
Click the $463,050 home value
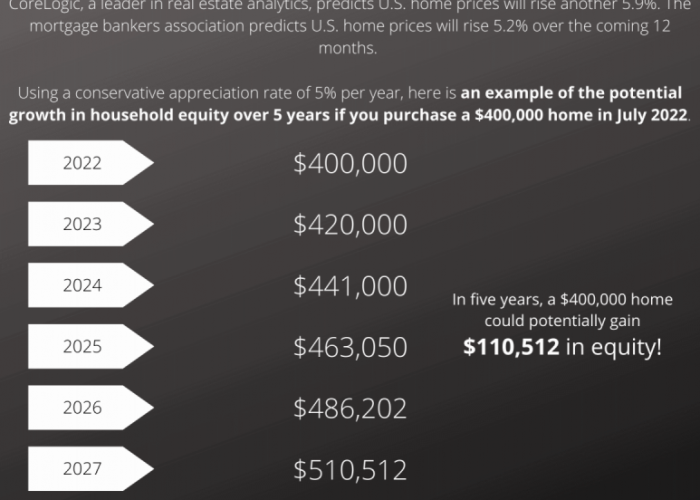[350, 347]
